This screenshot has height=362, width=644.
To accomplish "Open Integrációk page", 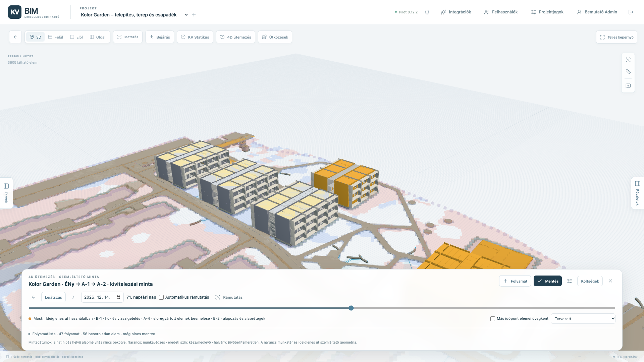I will pos(456,12).
